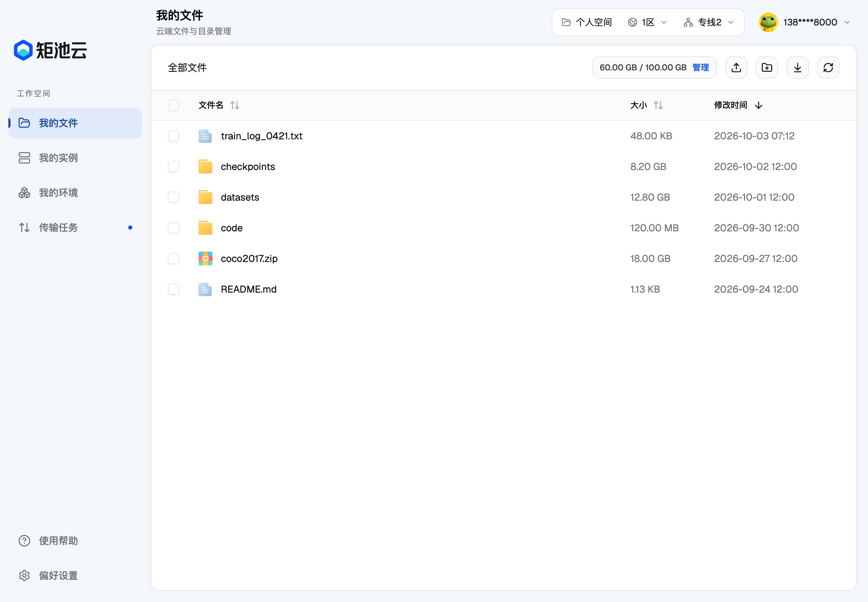Click the train_log_0421.txt file name
The height and width of the screenshot is (602, 868).
click(262, 136)
